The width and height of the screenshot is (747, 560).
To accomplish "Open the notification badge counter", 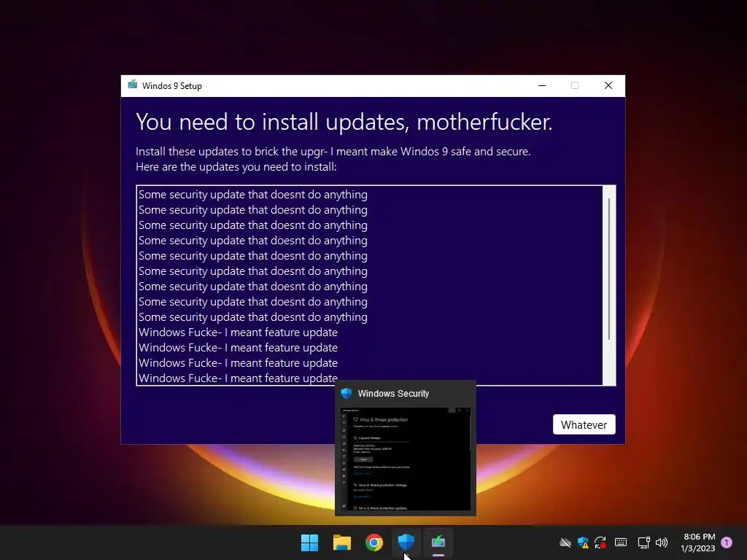I will (727, 542).
